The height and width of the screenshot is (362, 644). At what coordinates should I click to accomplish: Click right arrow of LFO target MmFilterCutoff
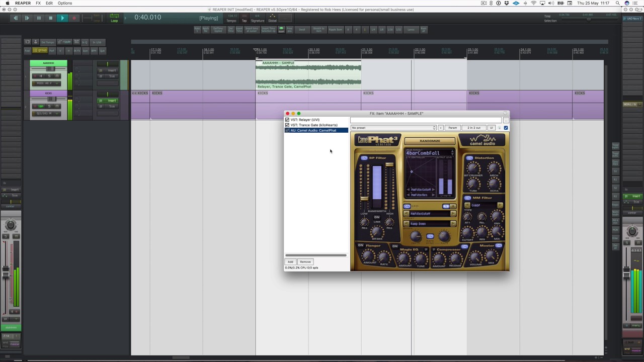coord(453,214)
